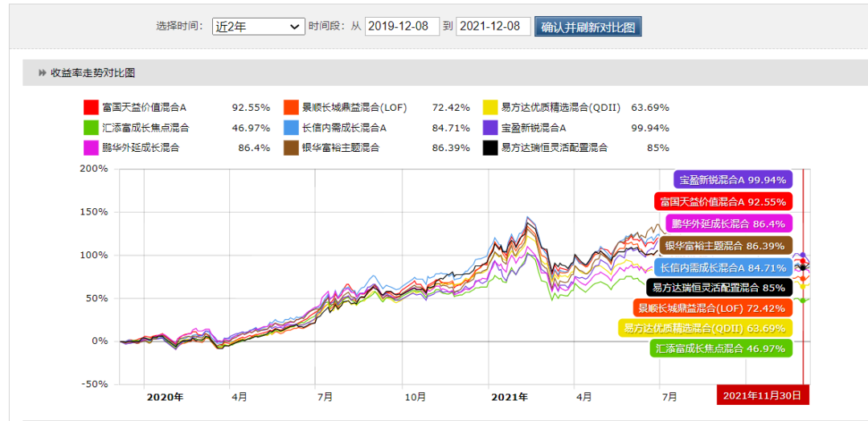
Task: Click legend name 长信内需成长混合A
Action: click(344, 128)
